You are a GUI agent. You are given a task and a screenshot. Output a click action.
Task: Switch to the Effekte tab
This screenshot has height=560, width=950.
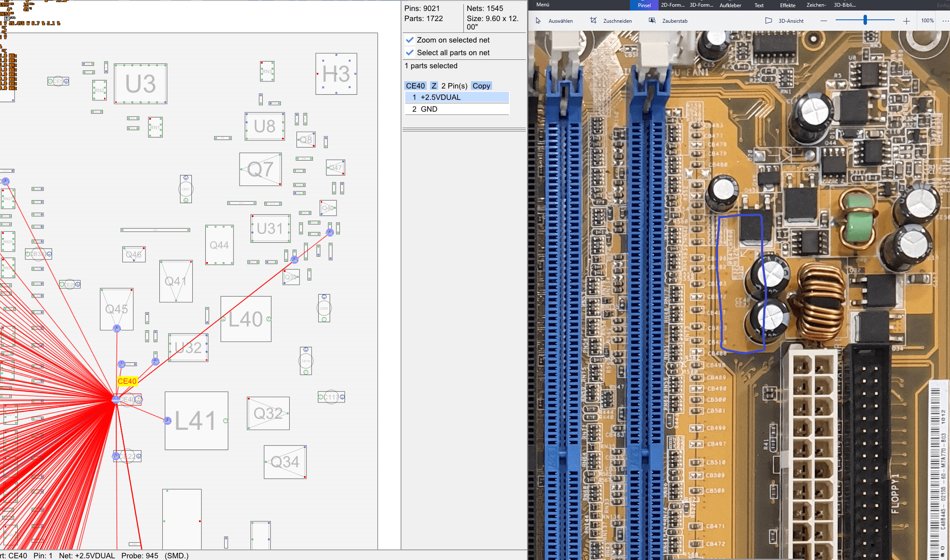pos(787,5)
